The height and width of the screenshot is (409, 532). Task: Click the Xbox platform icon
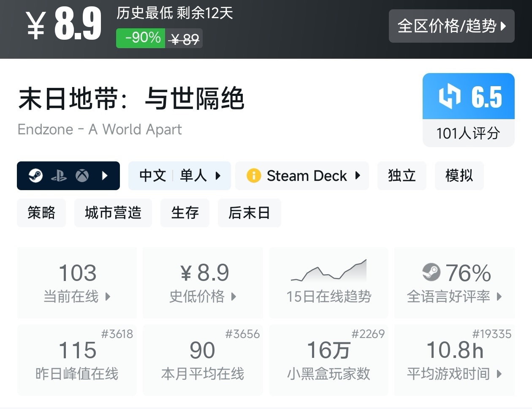point(82,175)
